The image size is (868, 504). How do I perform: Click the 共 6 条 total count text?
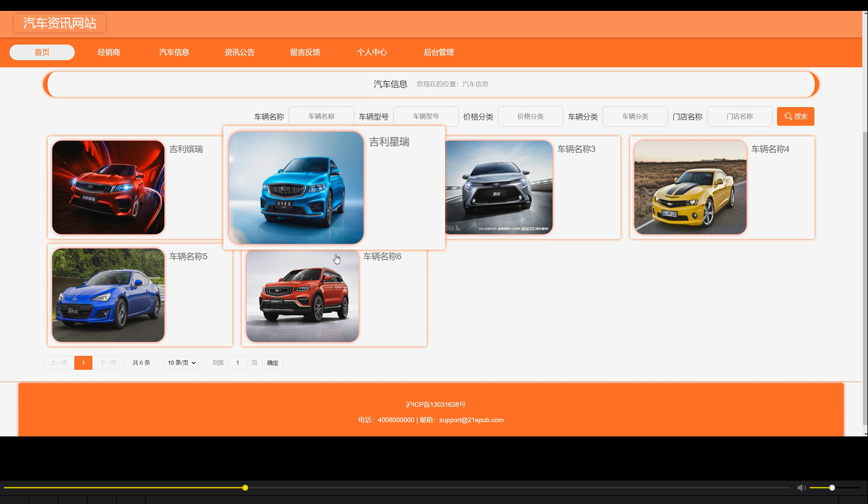click(x=141, y=363)
